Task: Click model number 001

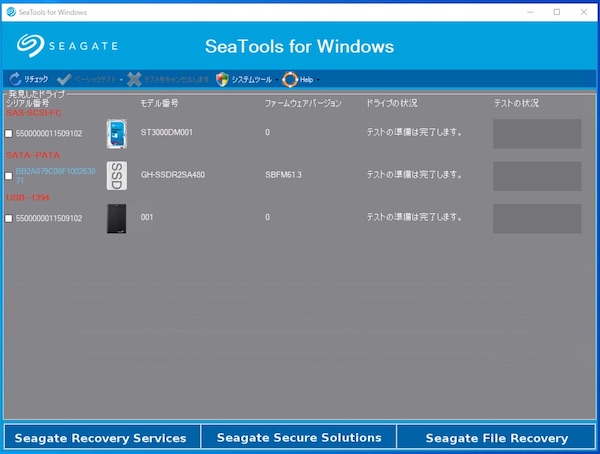Action: [147, 217]
